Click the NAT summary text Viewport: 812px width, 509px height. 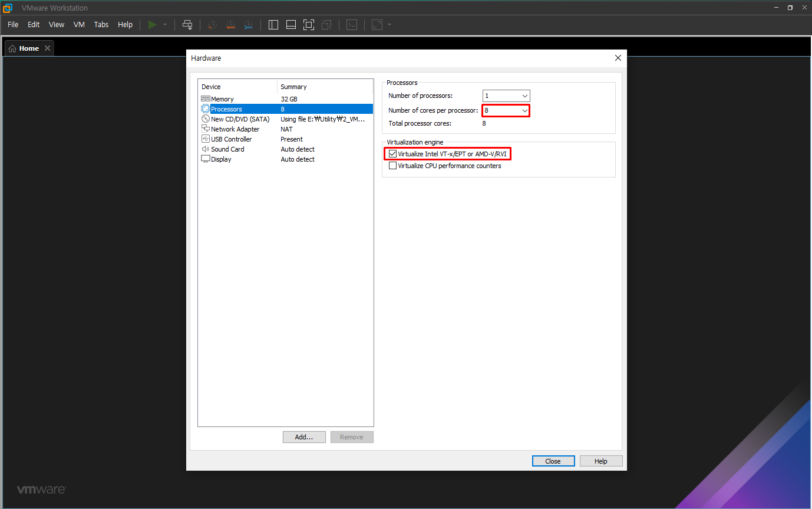(x=286, y=129)
